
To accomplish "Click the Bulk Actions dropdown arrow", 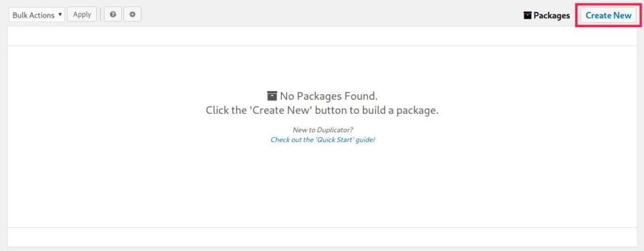I will (x=60, y=15).
